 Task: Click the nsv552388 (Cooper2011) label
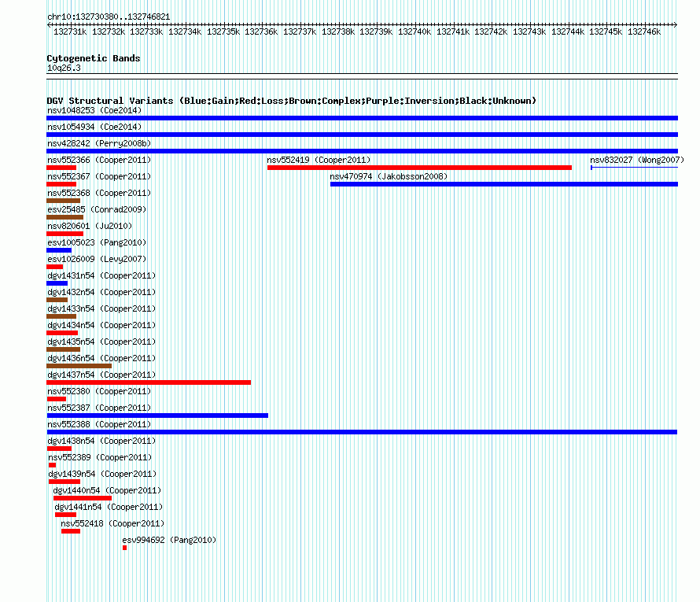tap(99, 424)
